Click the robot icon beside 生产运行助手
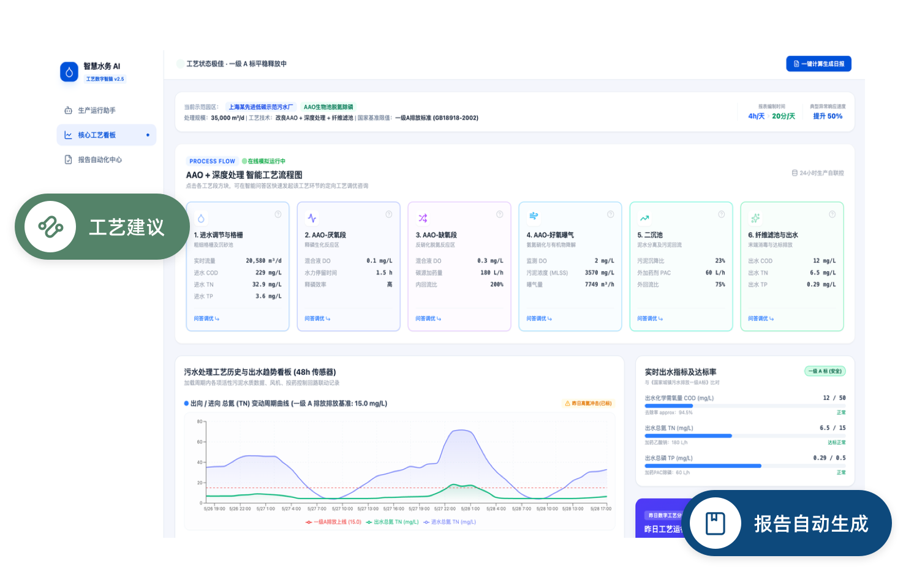The width and height of the screenshot is (914, 588). [68, 110]
